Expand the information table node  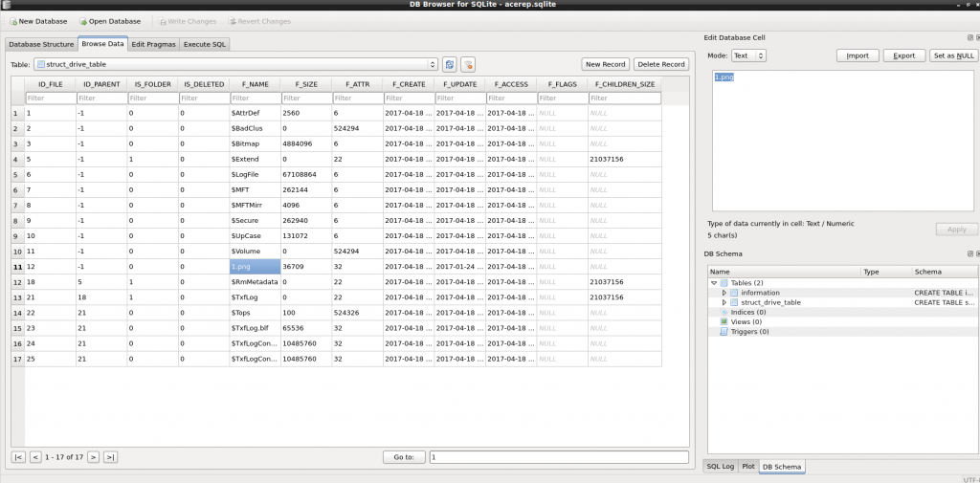tap(724, 293)
